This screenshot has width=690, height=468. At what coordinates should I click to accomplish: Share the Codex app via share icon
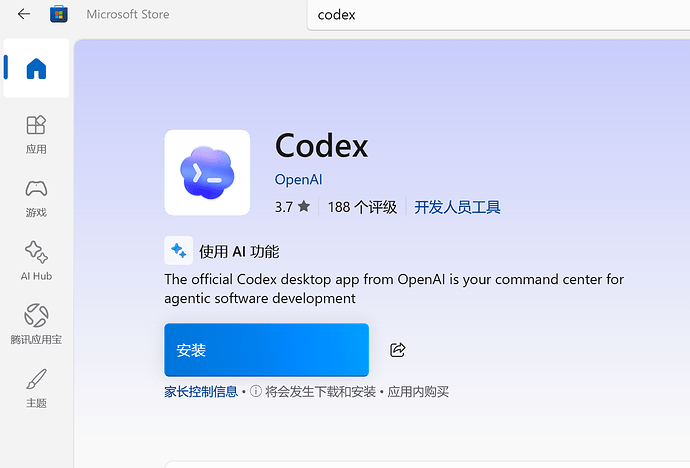(397, 350)
